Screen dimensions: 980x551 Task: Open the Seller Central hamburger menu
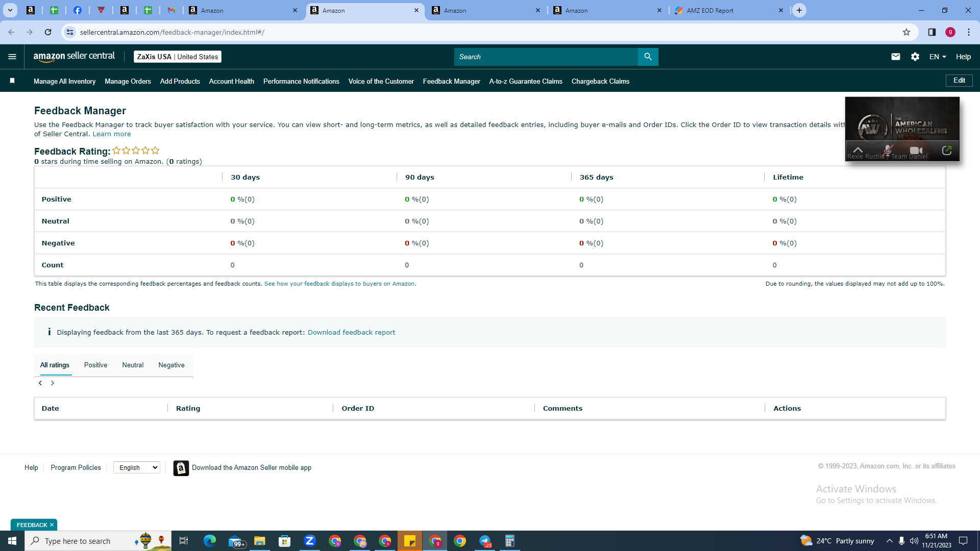point(12,57)
